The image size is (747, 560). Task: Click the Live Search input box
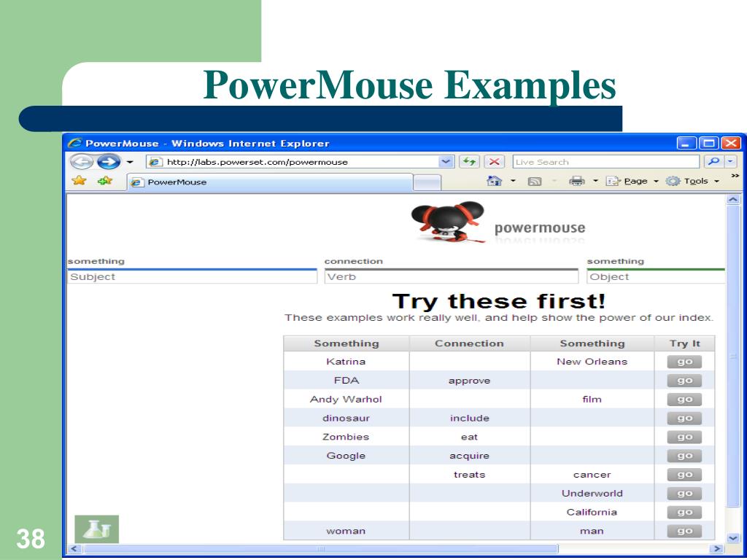[x=605, y=162]
